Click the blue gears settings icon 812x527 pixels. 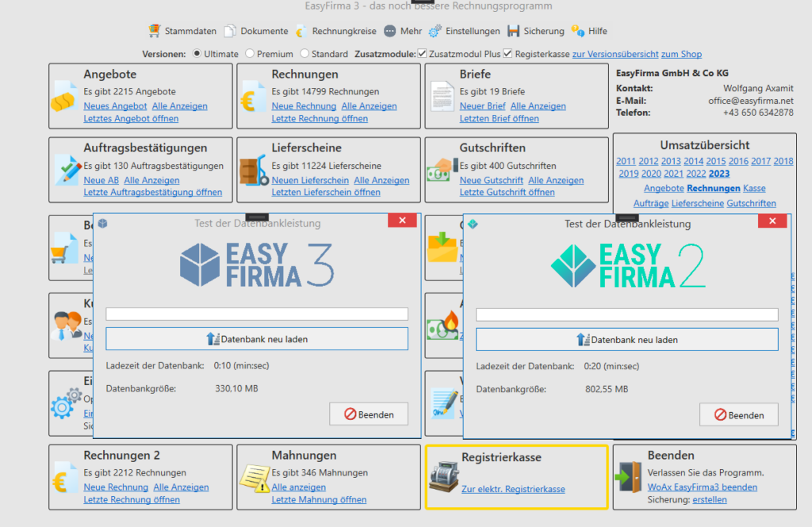click(67, 403)
